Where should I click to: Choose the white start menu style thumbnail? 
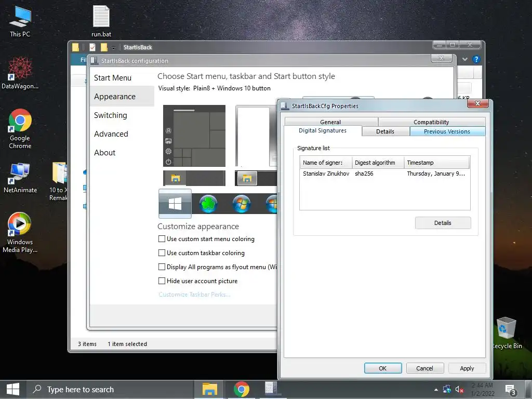point(256,136)
